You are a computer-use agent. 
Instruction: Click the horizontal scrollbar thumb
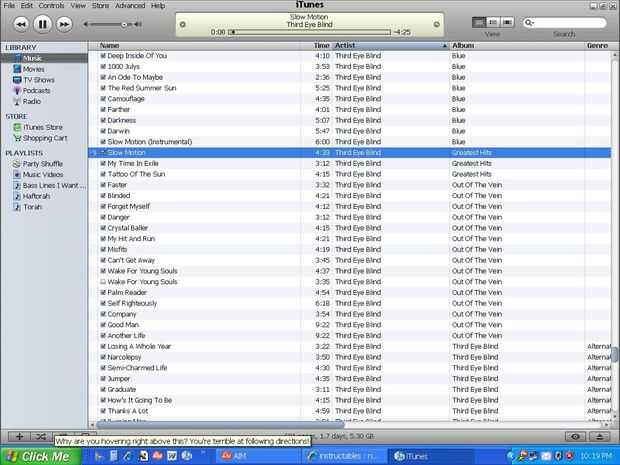point(220,425)
